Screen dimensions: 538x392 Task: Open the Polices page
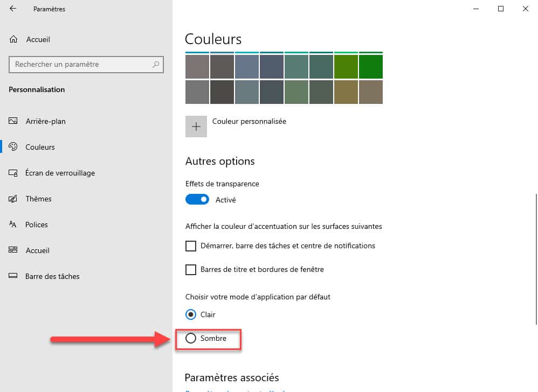click(x=36, y=225)
